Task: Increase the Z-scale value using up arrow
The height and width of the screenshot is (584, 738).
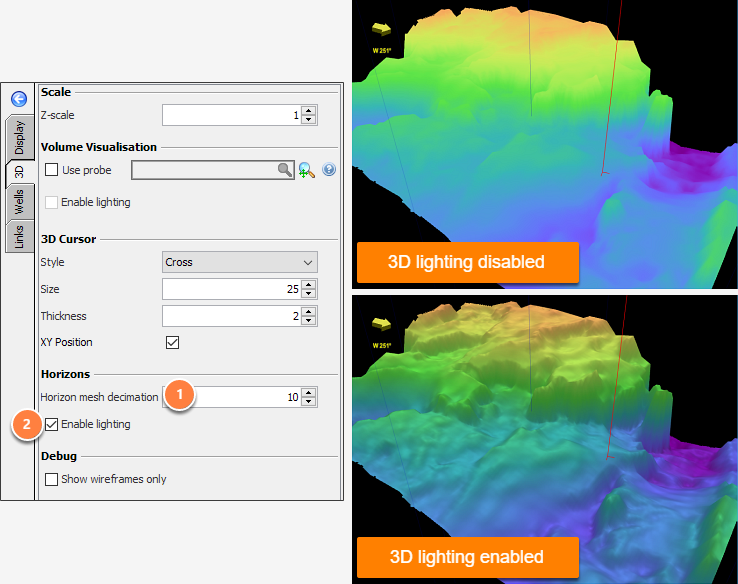Action: 309,111
